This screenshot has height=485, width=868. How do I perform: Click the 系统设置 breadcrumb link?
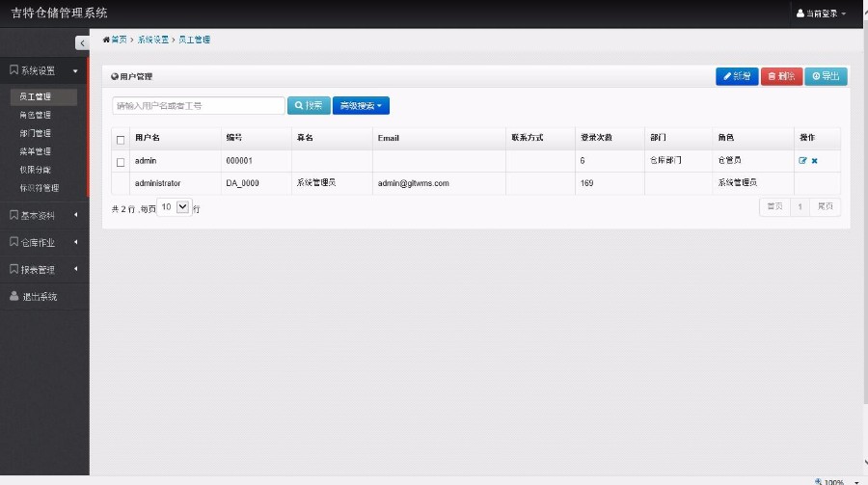point(152,40)
